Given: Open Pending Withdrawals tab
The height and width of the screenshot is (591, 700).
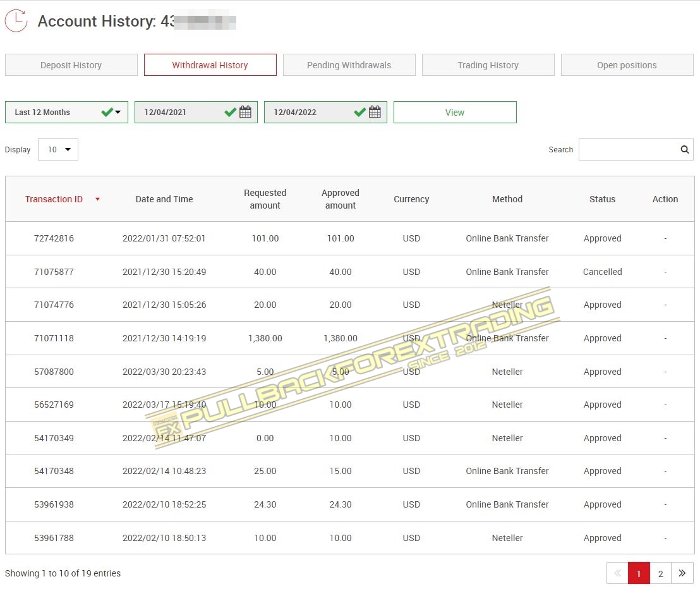Looking at the screenshot, I should click(349, 65).
